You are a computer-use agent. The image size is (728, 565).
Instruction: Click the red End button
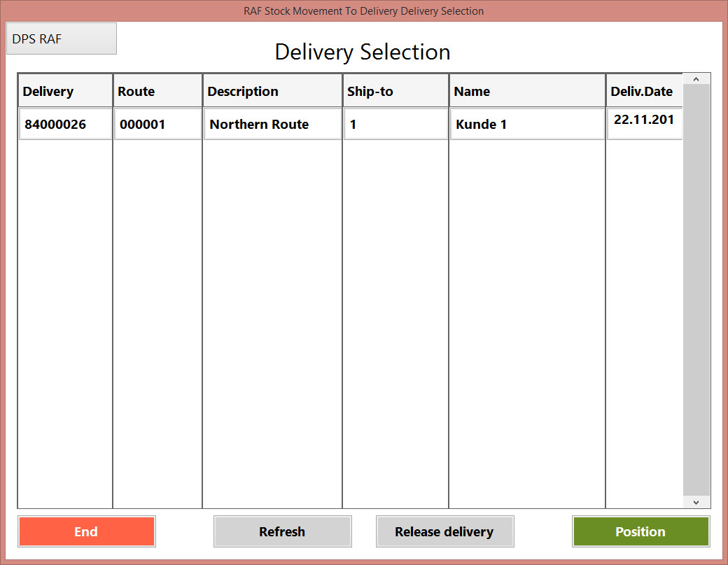point(86,531)
